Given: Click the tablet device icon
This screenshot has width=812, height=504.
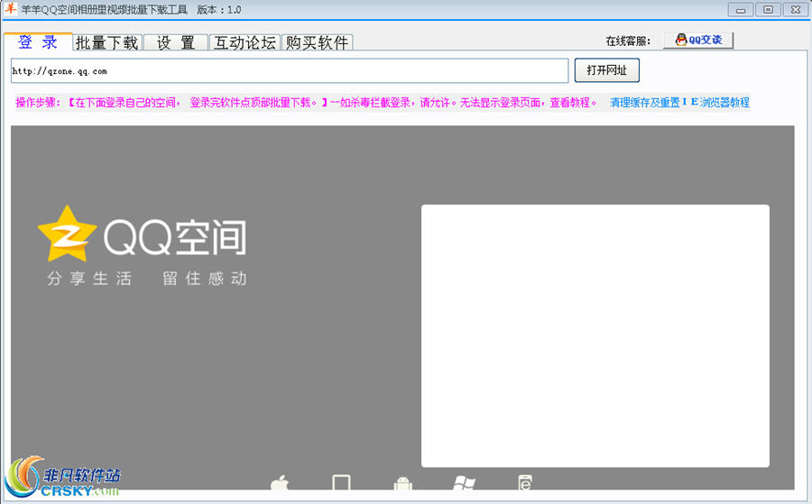Looking at the screenshot, I should click(x=341, y=482).
